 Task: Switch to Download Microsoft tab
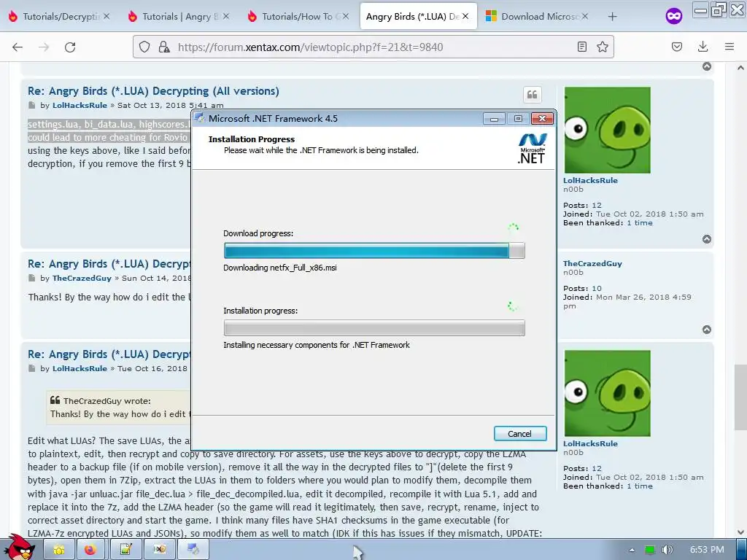pos(537,16)
